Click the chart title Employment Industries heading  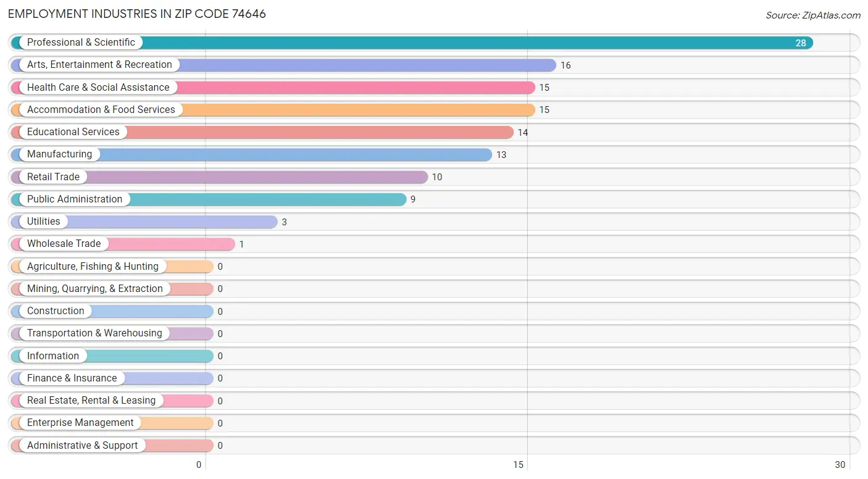point(137,14)
